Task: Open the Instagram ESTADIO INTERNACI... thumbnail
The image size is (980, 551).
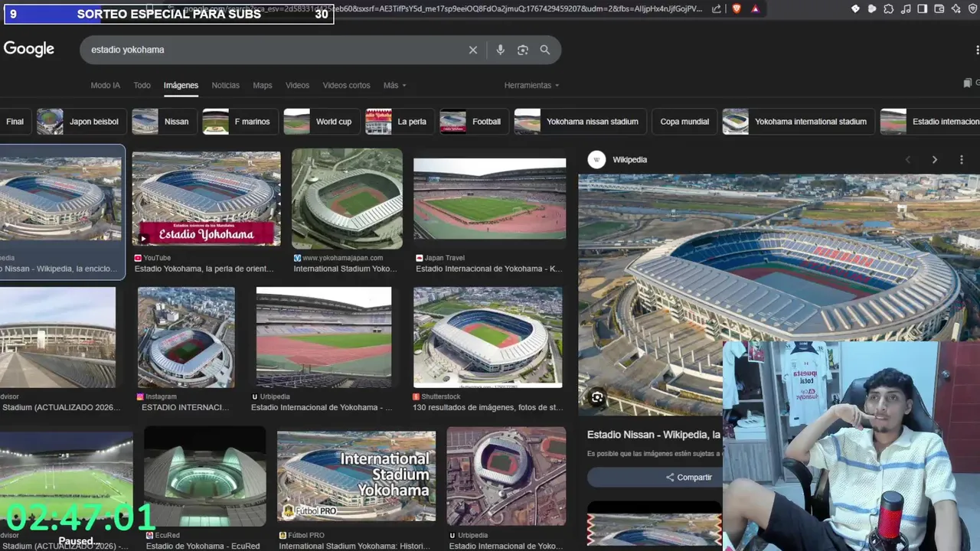Action: pyautogui.click(x=186, y=337)
